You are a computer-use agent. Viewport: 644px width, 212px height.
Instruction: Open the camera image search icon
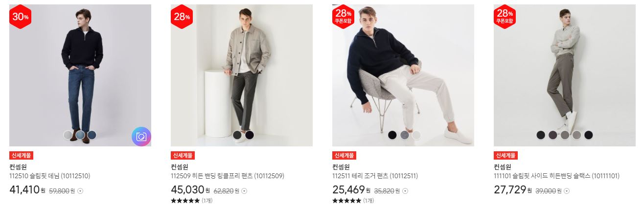[141, 137]
